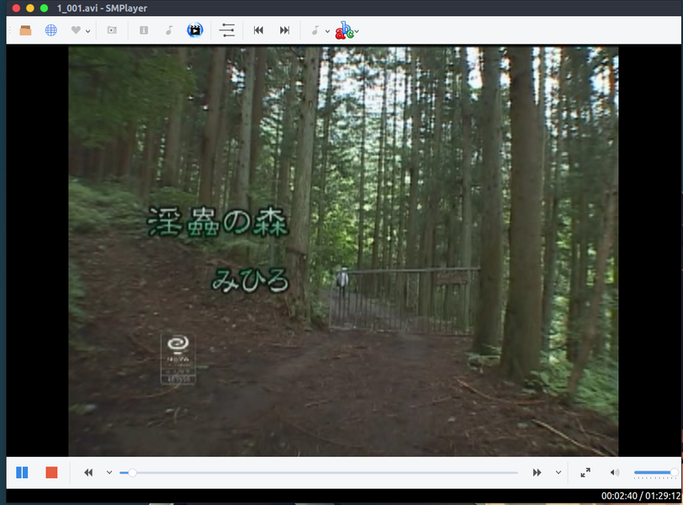
Task: Mute the audio with speaker icon
Action: pos(615,472)
